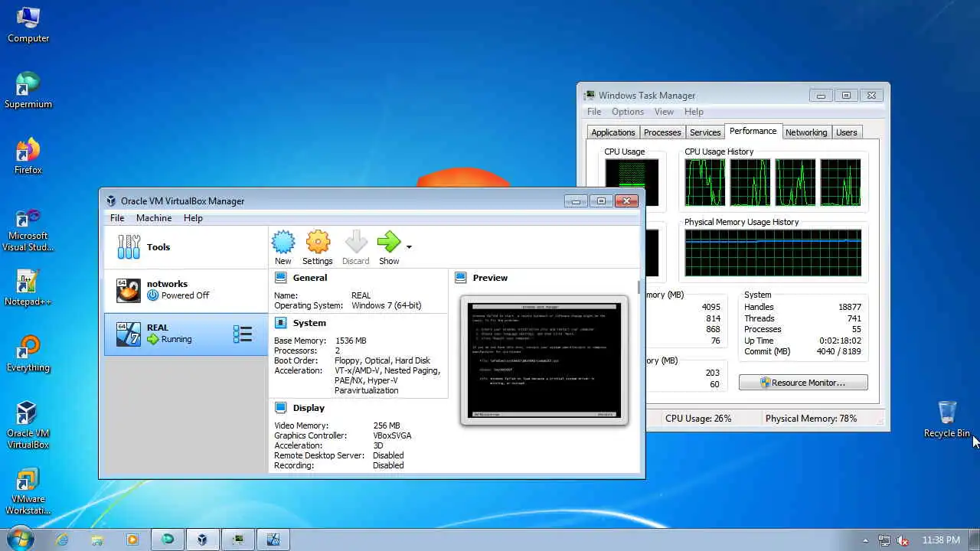Open the File menu in VirtualBox

coord(117,218)
